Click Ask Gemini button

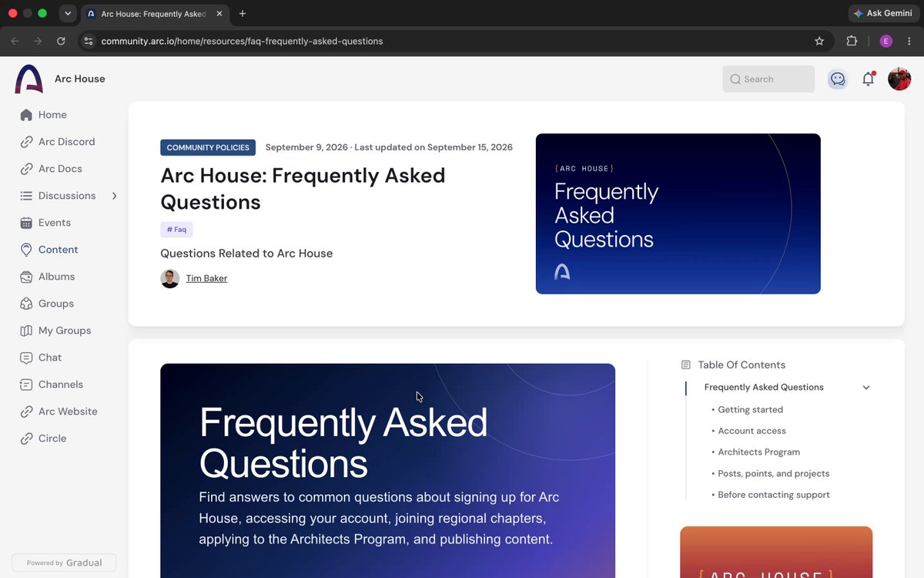[882, 13]
